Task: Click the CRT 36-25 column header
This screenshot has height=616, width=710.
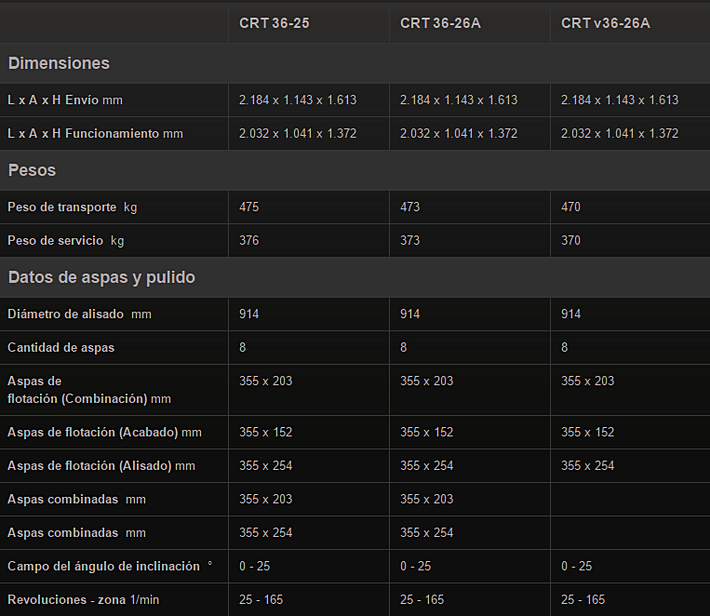Action: coord(274,23)
